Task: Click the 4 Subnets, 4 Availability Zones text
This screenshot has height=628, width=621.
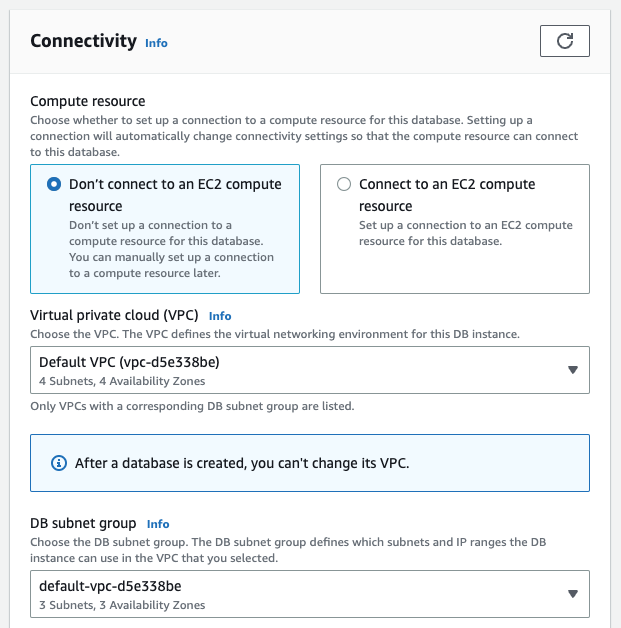Action: point(122,381)
